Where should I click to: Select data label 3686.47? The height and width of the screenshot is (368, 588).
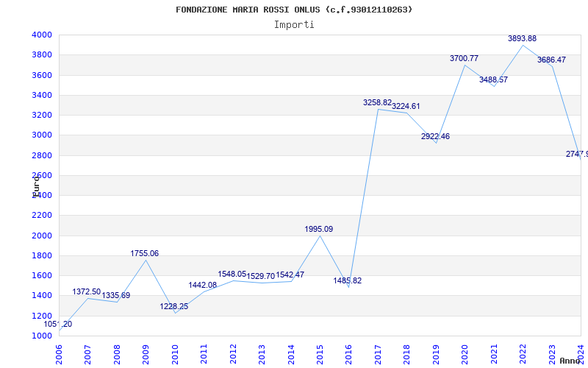(552, 60)
